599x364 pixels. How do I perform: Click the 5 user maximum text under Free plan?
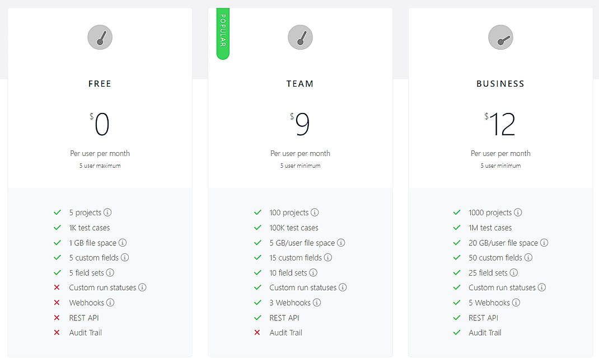(100, 166)
